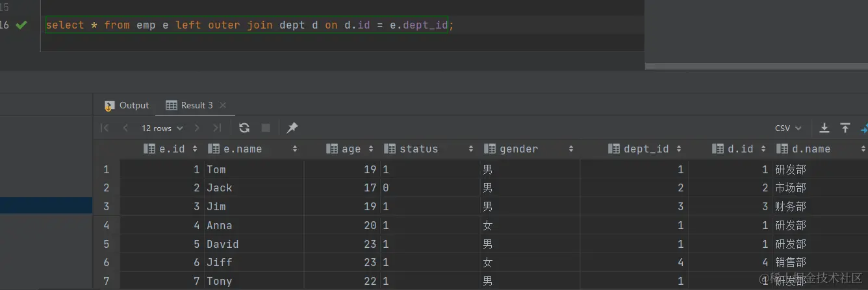Sort by the d.name column header
868x290 pixels.
pos(820,149)
